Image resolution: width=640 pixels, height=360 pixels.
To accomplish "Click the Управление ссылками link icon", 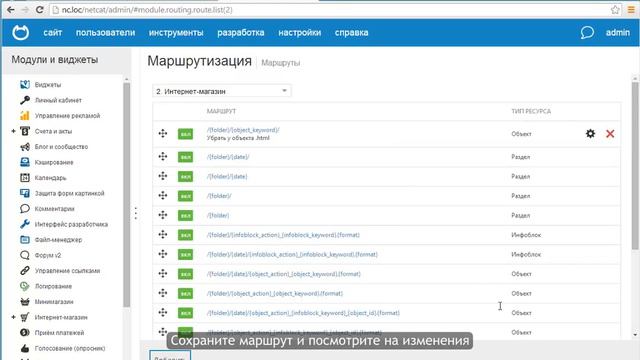I will [24, 271].
